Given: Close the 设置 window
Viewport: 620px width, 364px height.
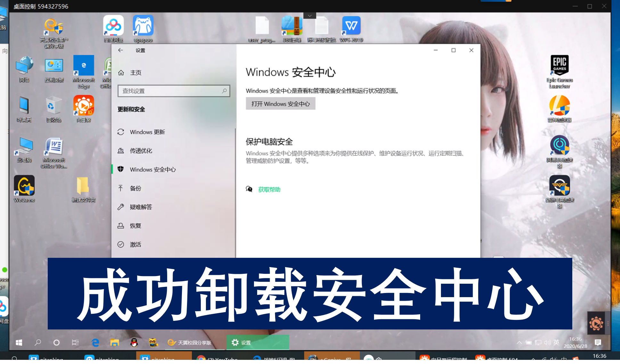Looking at the screenshot, I should click(x=471, y=50).
